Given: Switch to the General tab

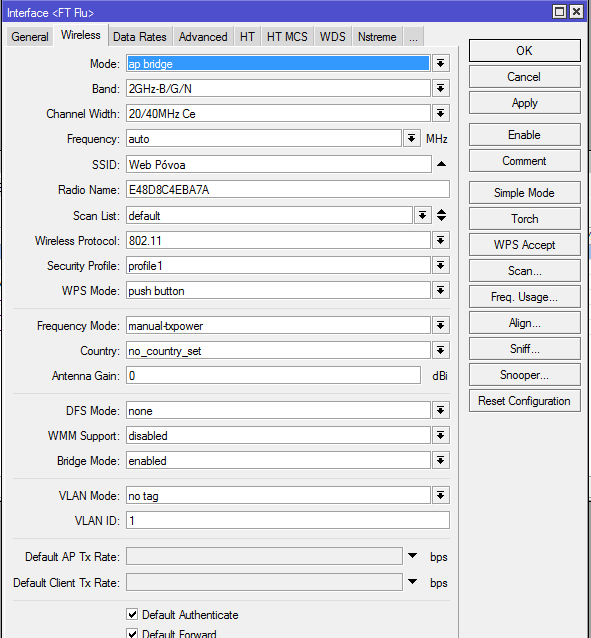Looking at the screenshot, I should pyautogui.click(x=30, y=37).
